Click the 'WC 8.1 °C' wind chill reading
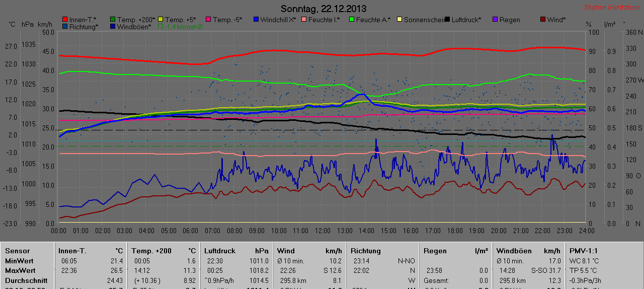Screen dimensions: 644x289 coord(584,261)
